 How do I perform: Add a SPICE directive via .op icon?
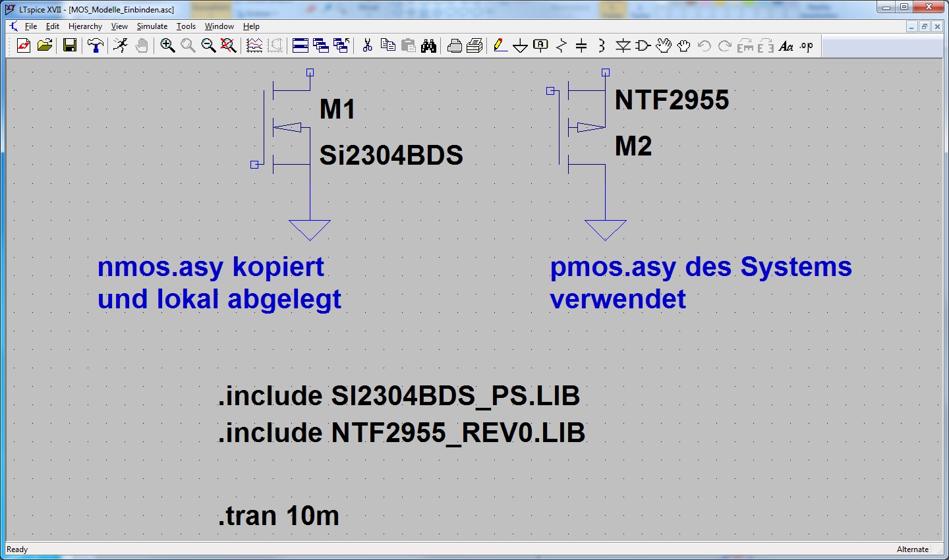point(807,45)
